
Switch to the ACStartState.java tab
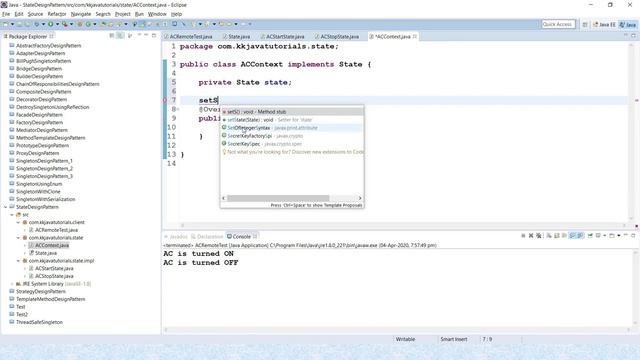(x=282, y=36)
